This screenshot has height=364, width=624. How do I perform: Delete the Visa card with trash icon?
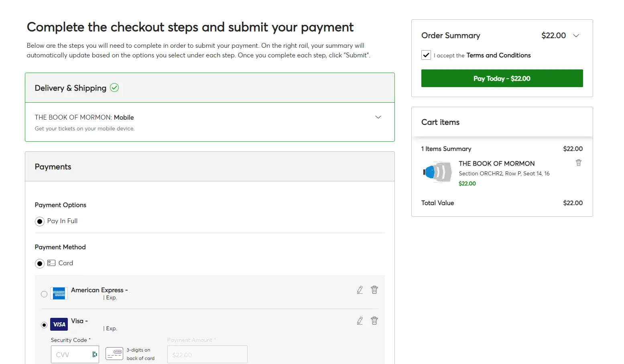pos(374,321)
